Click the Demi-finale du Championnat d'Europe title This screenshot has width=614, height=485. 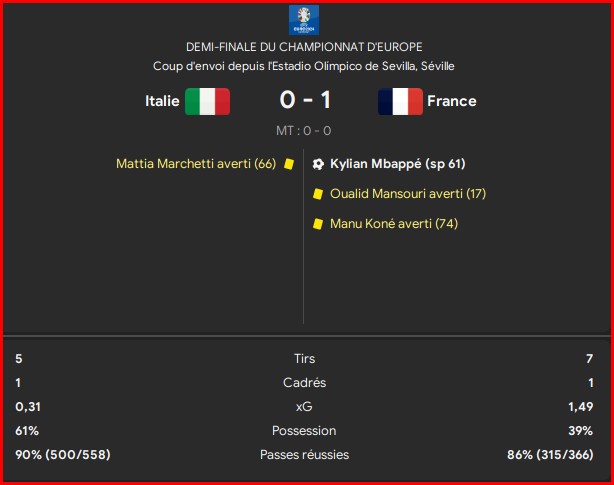pyautogui.click(x=304, y=47)
